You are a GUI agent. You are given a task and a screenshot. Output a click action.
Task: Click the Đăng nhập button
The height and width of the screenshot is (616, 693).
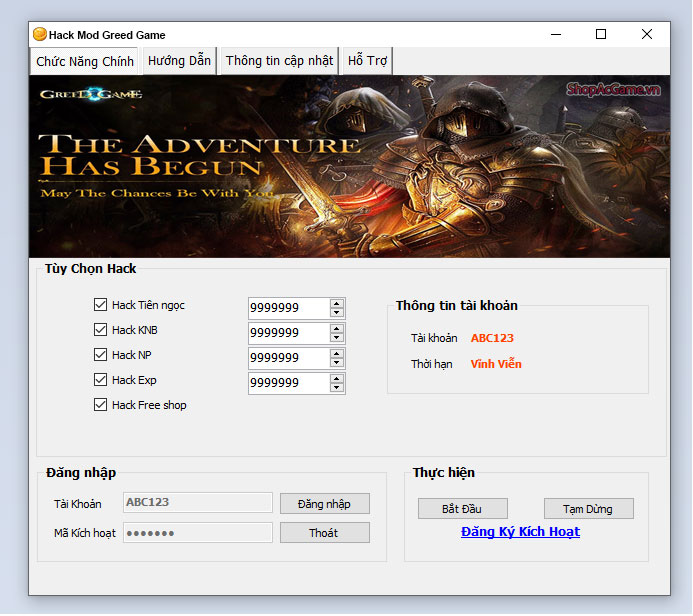(324, 504)
